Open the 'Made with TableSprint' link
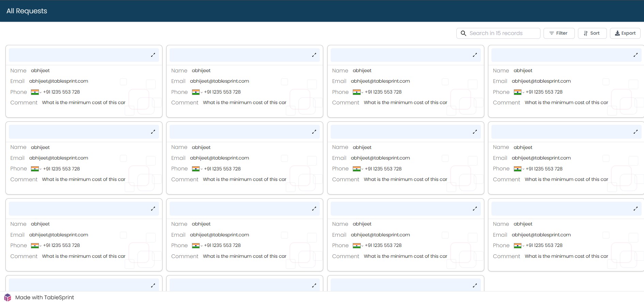Image resolution: width=644 pixels, height=302 pixels. pyautogui.click(x=45, y=297)
